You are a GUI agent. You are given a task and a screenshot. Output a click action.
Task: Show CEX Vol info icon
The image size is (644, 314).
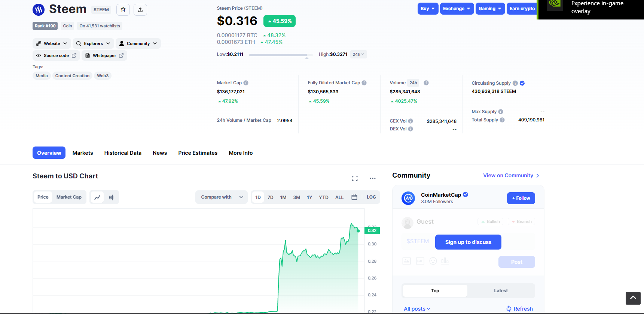pos(410,121)
